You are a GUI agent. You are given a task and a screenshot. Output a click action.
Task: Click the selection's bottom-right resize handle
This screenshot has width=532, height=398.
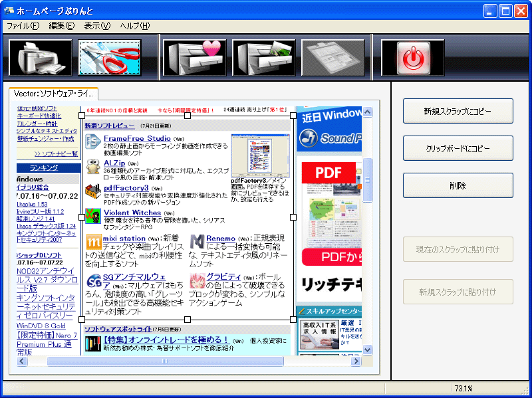pos(293,320)
